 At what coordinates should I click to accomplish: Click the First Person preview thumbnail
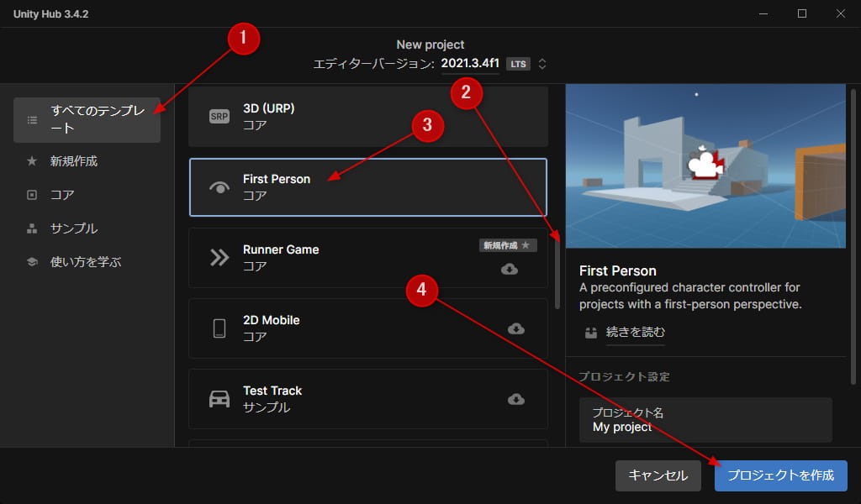tap(705, 165)
